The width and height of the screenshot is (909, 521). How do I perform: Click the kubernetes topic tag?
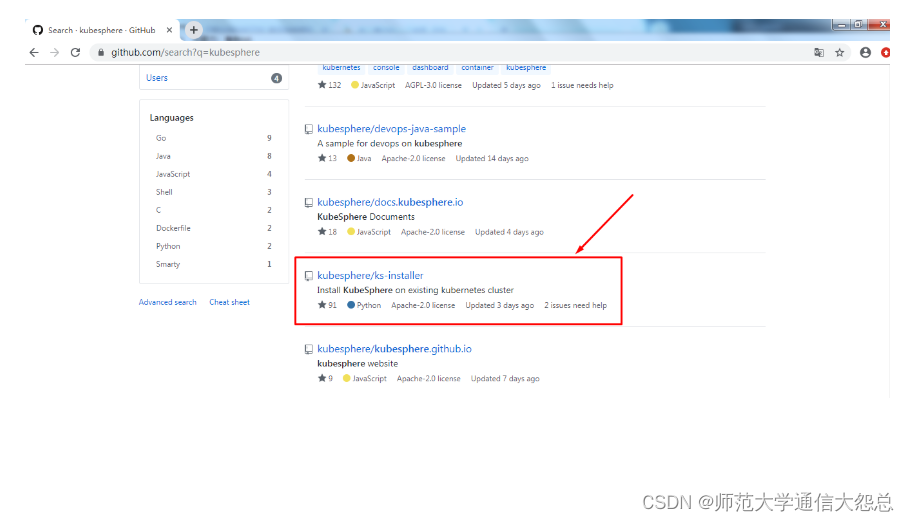click(x=341, y=68)
